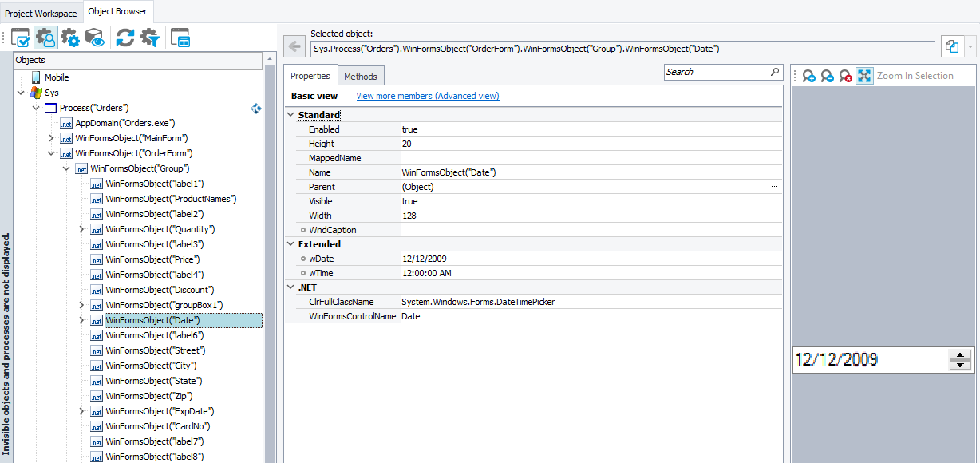This screenshot has width=980, height=463.
Task: Select the point-and-fix object selection tool
Action: pyautogui.click(x=22, y=37)
